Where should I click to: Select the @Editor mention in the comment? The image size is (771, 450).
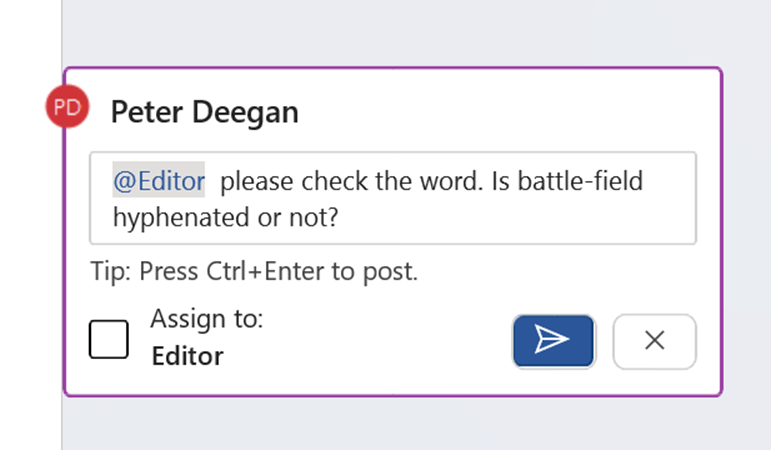pyautogui.click(x=158, y=182)
